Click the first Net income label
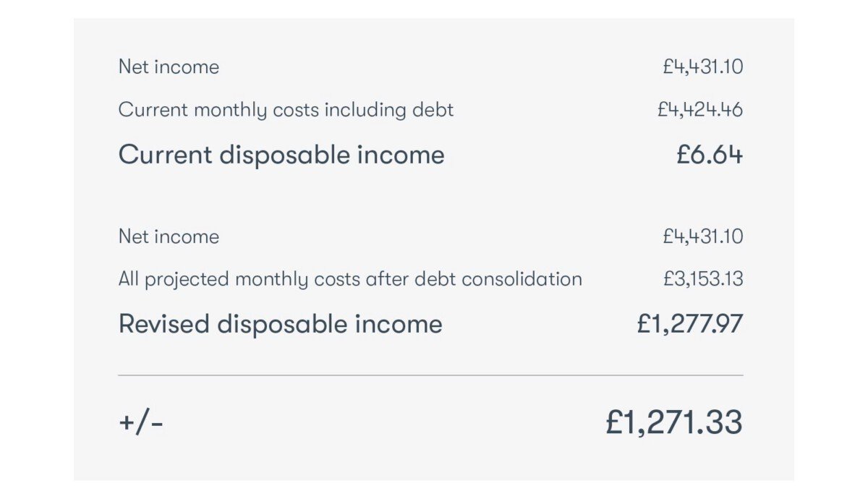The height and width of the screenshot is (499, 868). click(x=169, y=67)
